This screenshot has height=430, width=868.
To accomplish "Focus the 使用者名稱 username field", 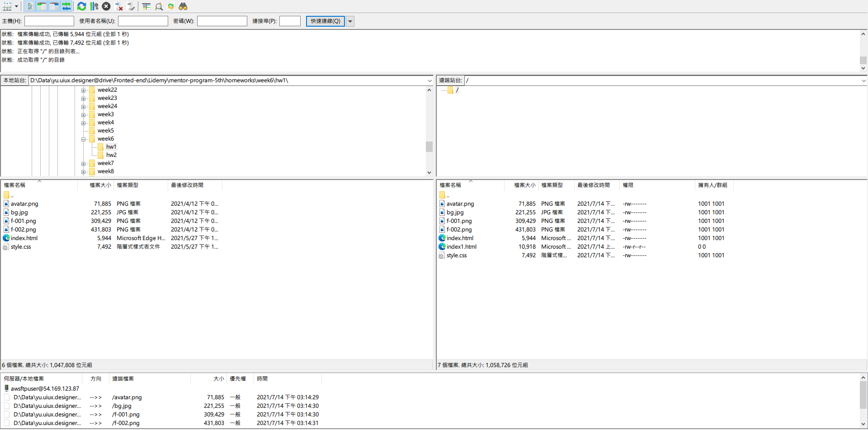I will [143, 21].
